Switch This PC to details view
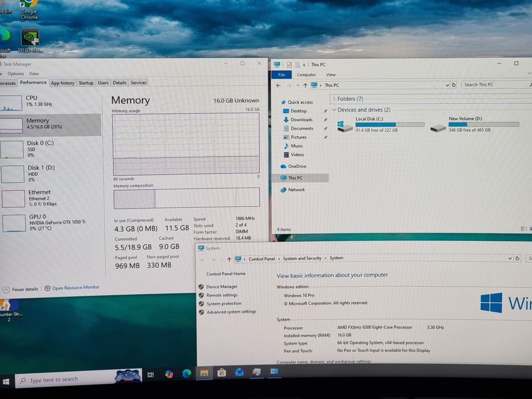The width and height of the screenshot is (532, 399). 524,229
